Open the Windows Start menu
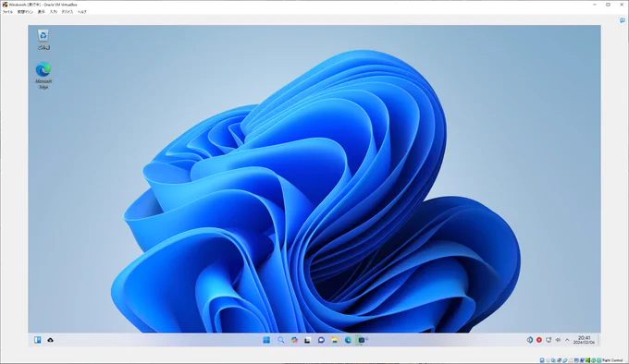The image size is (629, 364). pyautogui.click(x=266, y=340)
